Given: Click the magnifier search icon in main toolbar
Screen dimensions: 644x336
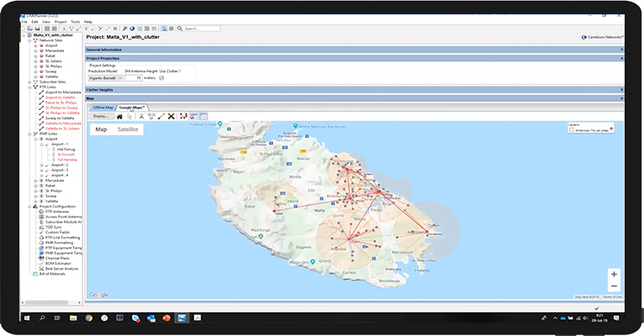Looking at the screenshot, I should (180, 29).
